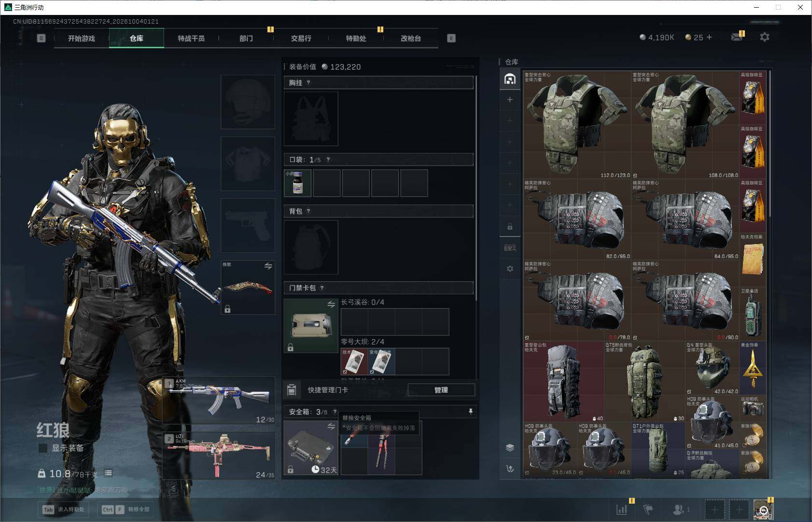Open the statistics chart icon
Image resolution: width=812 pixels, height=522 pixels.
[622, 509]
